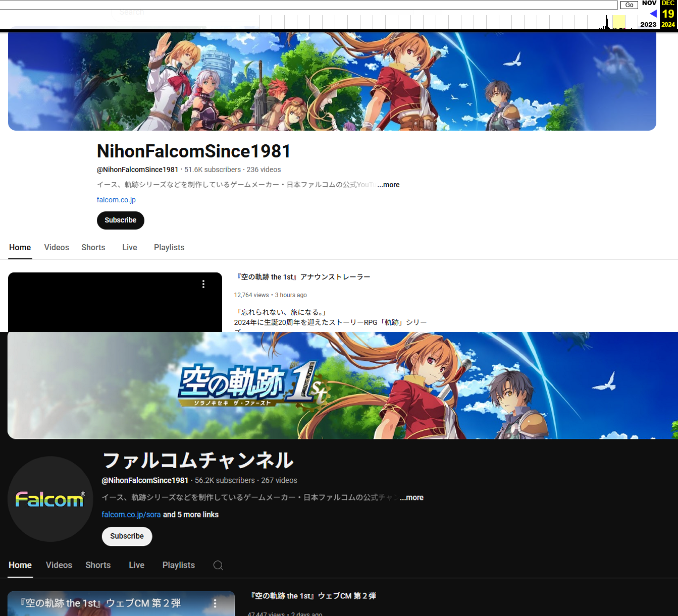This screenshot has height=616, width=678.
Task: Open the dark-theme 空の軌跡 1st banner
Action: click(343, 385)
